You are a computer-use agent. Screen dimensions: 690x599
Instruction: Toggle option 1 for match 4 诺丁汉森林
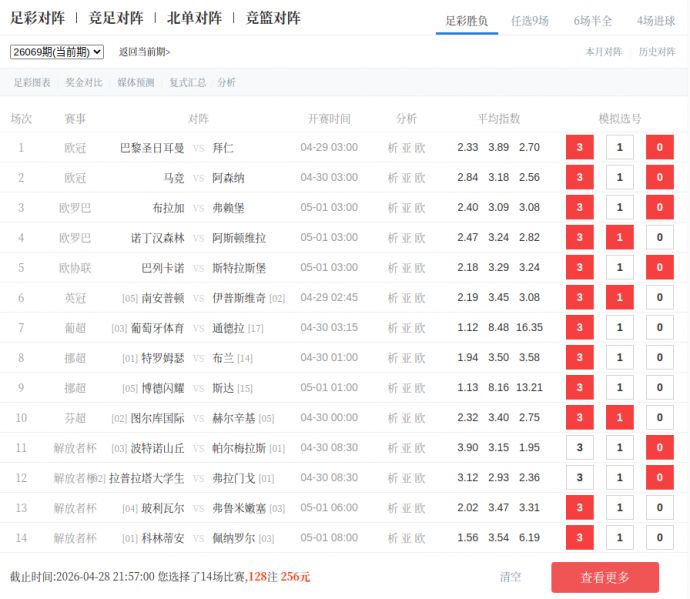pyautogui.click(x=620, y=237)
